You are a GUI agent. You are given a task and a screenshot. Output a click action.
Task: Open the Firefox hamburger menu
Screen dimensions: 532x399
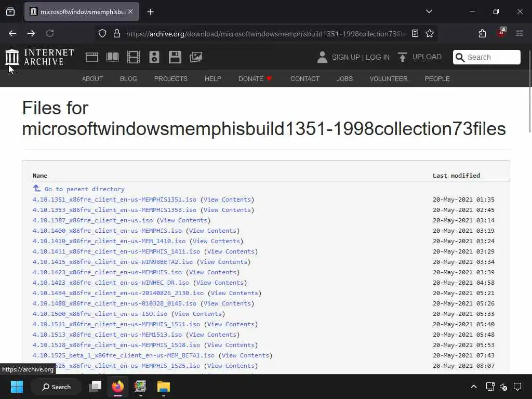click(x=520, y=33)
